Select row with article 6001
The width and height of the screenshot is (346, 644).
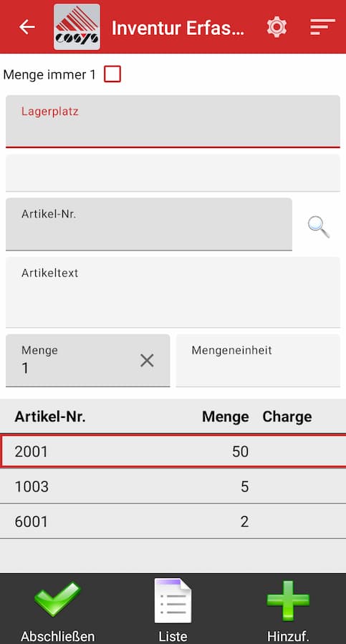(173, 522)
